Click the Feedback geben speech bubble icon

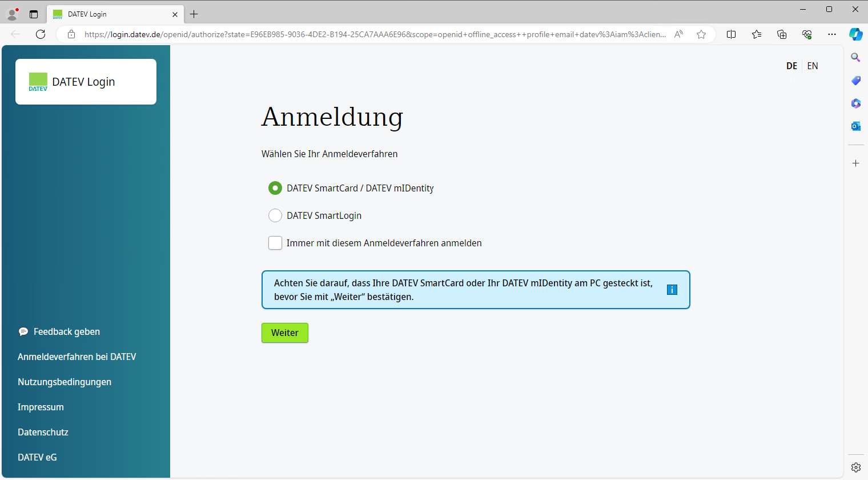(23, 332)
